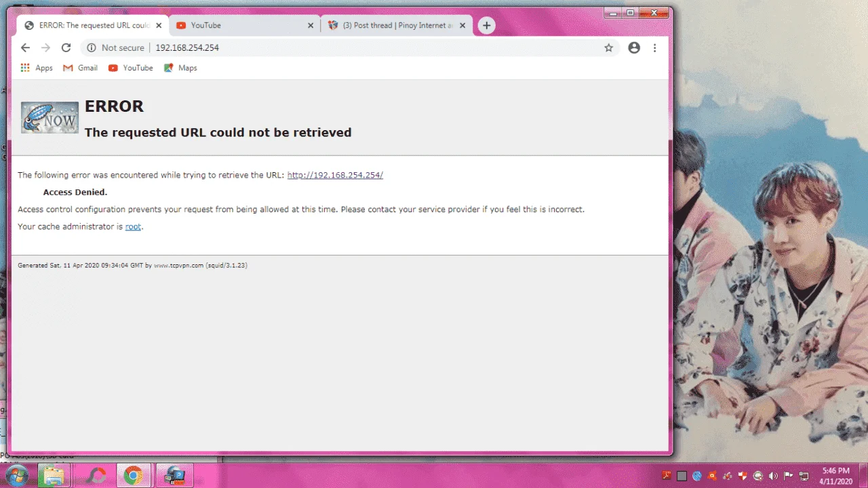
Task: Click the 'Access Denied.' text
Action: (75, 192)
